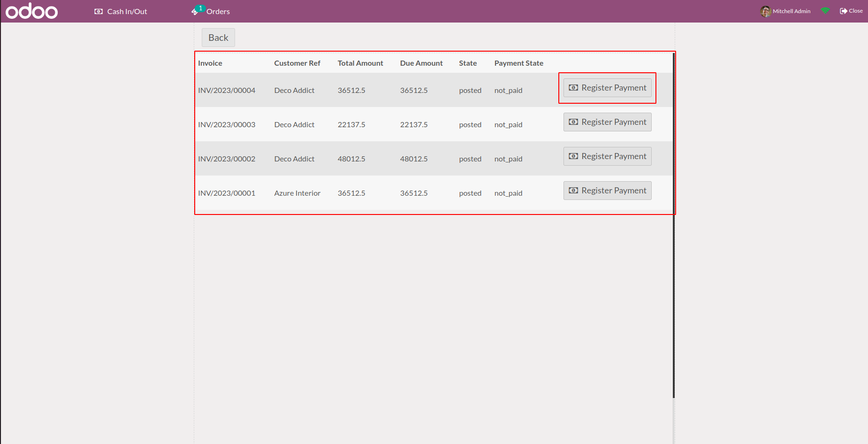The height and width of the screenshot is (444, 868).
Task: Open Cash In/Out from the top bar
Action: (121, 11)
